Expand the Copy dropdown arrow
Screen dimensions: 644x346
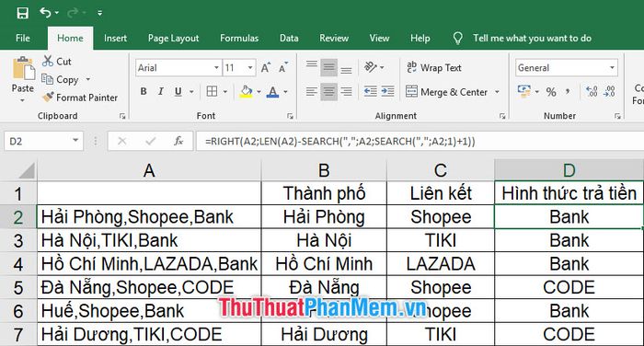tap(88, 79)
